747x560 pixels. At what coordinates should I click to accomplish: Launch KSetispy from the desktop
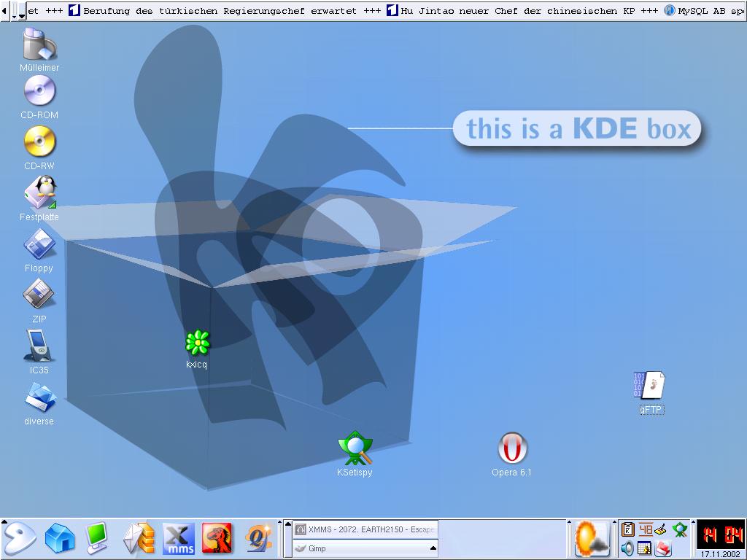coord(355,448)
